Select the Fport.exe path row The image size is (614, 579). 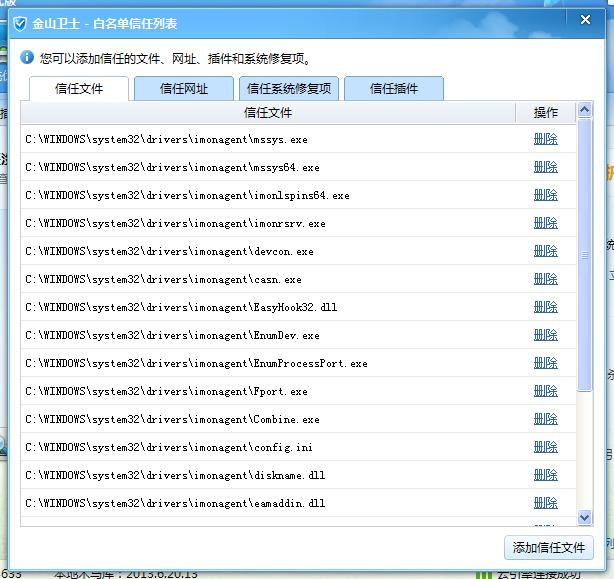pos(298,391)
